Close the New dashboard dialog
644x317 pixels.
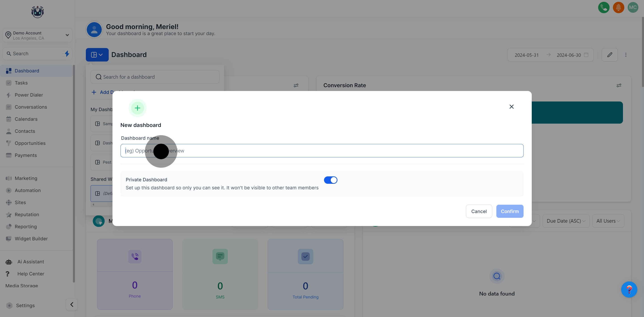tap(511, 107)
